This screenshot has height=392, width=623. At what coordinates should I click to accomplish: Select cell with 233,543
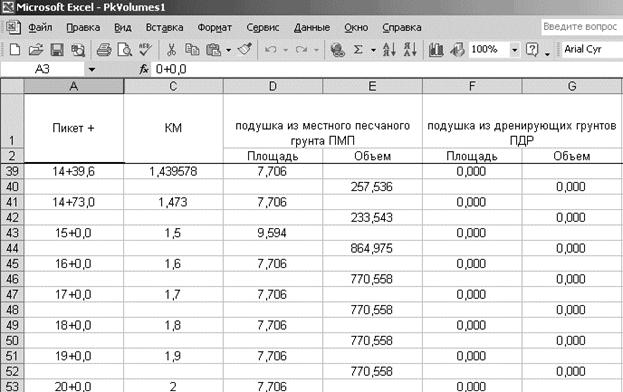372,218
